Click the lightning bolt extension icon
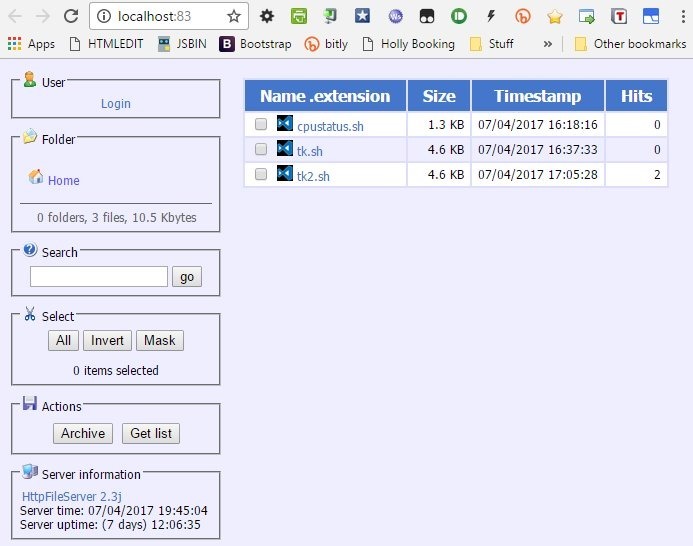 click(x=490, y=16)
